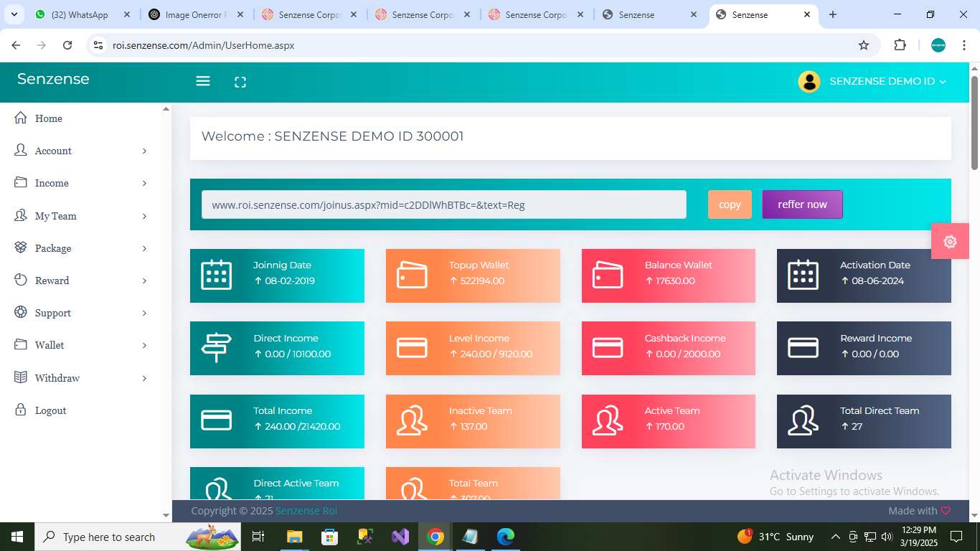This screenshot has width=980, height=551.
Task: Click the Senzense logo text in header
Action: pos(53,79)
